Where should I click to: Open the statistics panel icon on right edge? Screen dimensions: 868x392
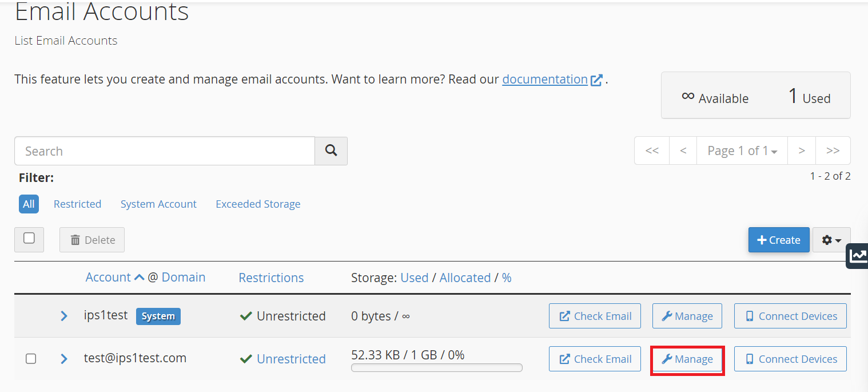[x=858, y=256]
